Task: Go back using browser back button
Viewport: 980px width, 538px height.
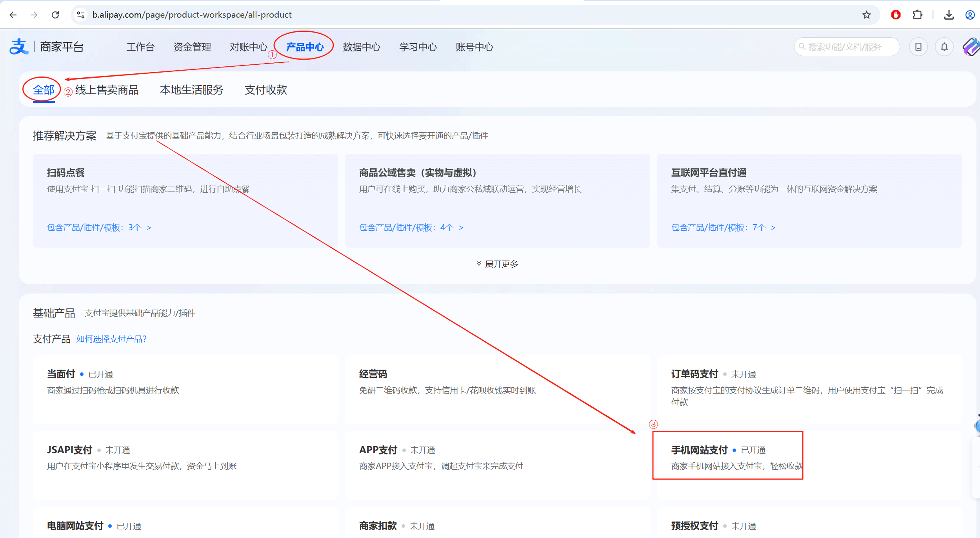Action: coord(13,15)
